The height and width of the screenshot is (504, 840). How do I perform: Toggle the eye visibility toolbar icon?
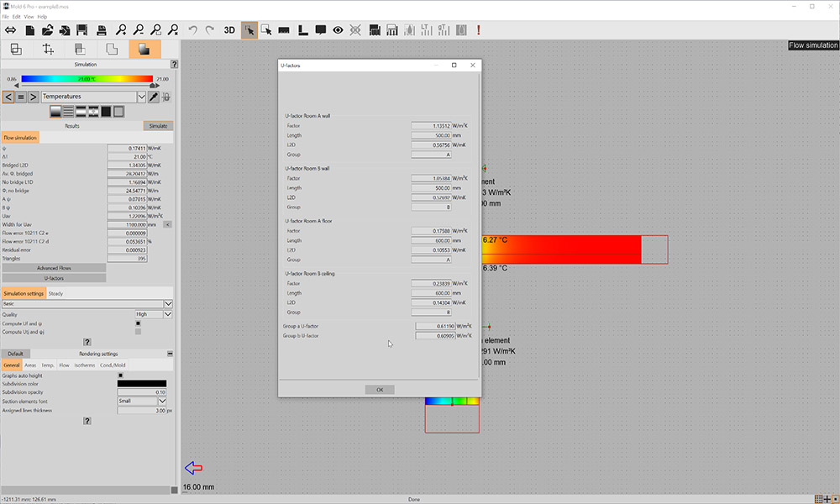point(338,30)
